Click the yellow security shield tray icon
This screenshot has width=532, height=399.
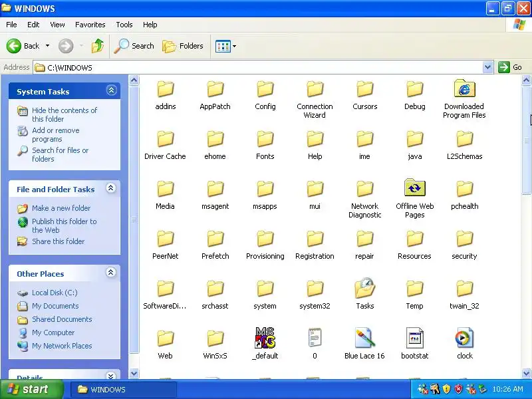click(446, 389)
